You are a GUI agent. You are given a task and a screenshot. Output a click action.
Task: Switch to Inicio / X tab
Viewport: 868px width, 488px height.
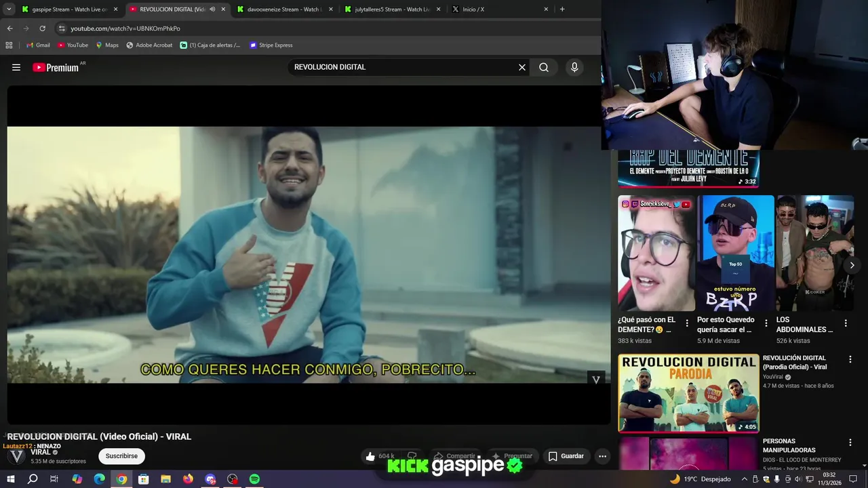click(x=500, y=9)
